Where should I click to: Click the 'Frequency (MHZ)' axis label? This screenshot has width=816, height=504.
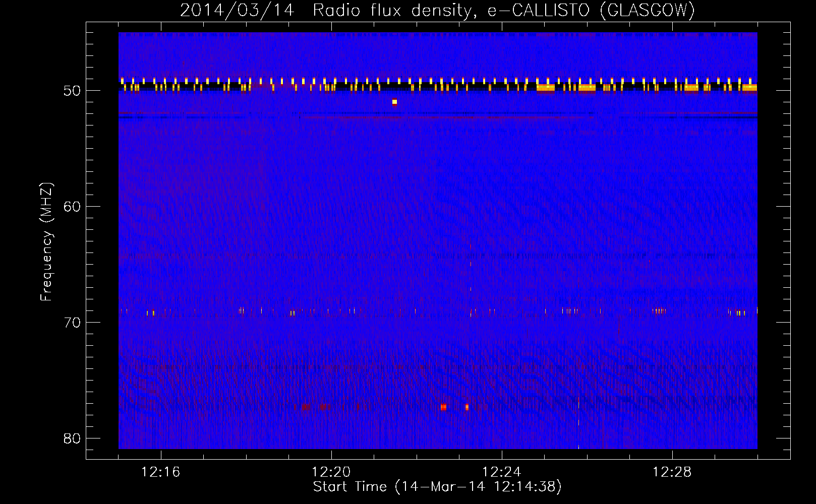tap(46, 242)
